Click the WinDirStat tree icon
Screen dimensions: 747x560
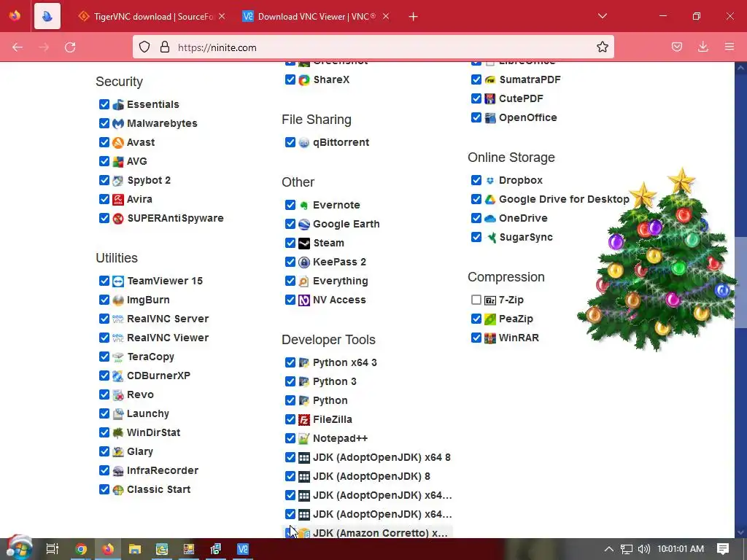(118, 433)
